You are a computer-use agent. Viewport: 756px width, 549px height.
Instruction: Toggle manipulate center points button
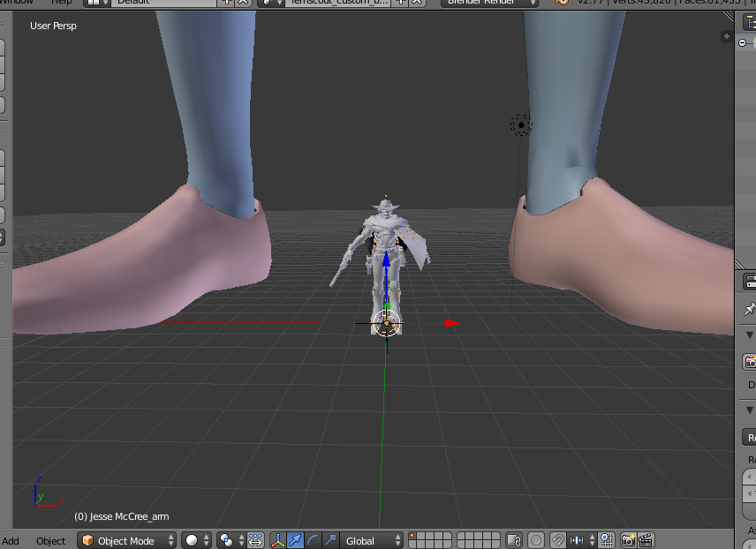point(255,540)
